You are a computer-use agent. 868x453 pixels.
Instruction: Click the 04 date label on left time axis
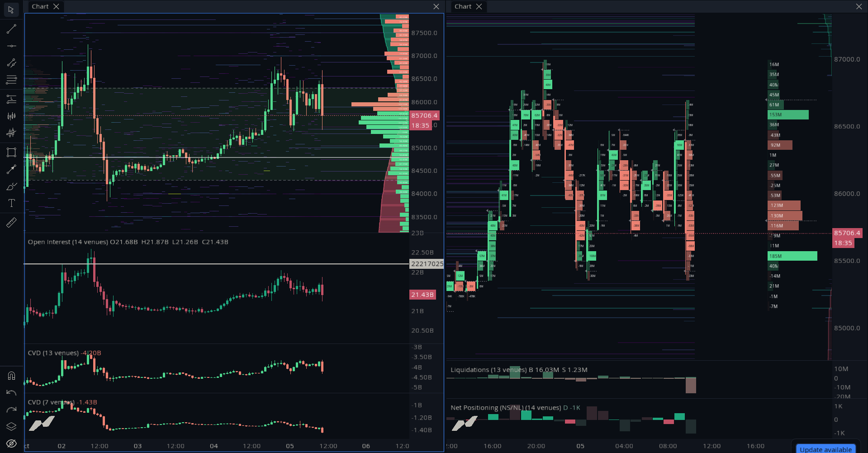pyautogui.click(x=214, y=446)
